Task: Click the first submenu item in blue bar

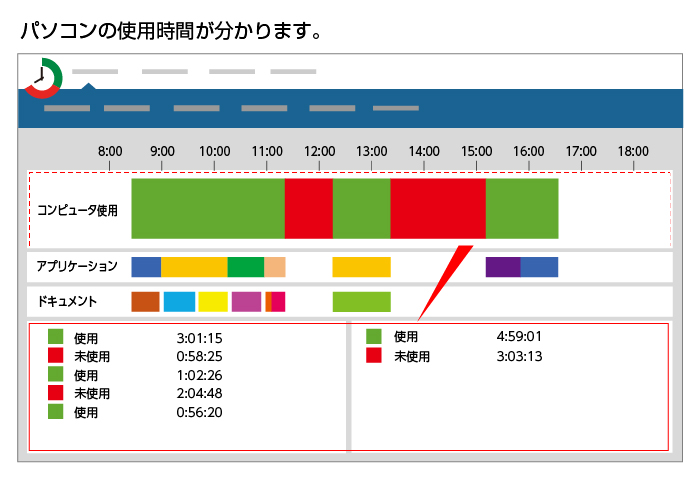Action: [67, 108]
